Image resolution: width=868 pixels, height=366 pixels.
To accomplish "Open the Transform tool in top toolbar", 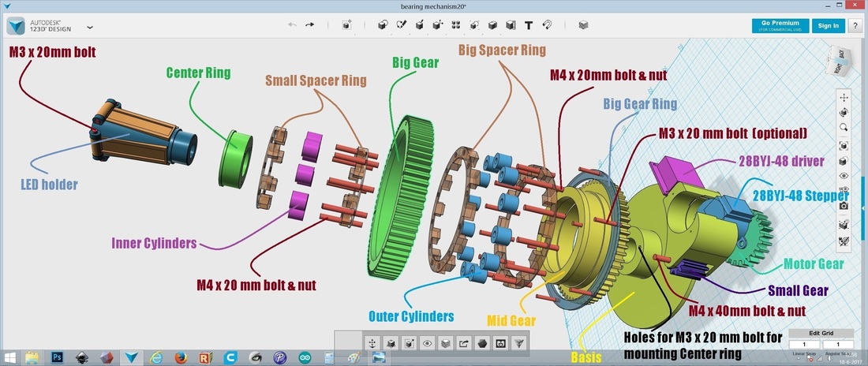I will point(347,25).
